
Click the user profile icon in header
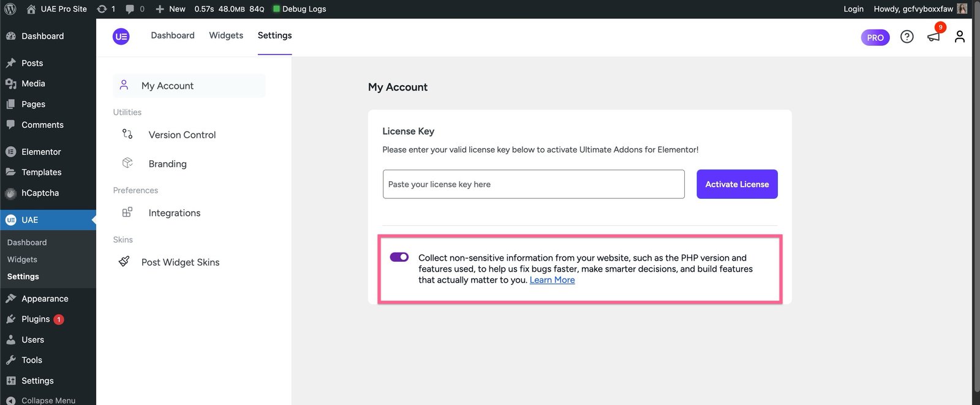(959, 37)
